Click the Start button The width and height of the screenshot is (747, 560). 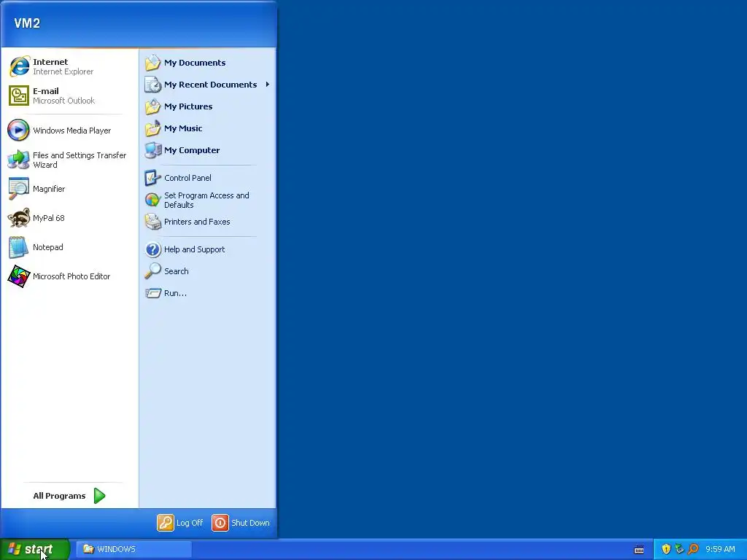[35, 549]
